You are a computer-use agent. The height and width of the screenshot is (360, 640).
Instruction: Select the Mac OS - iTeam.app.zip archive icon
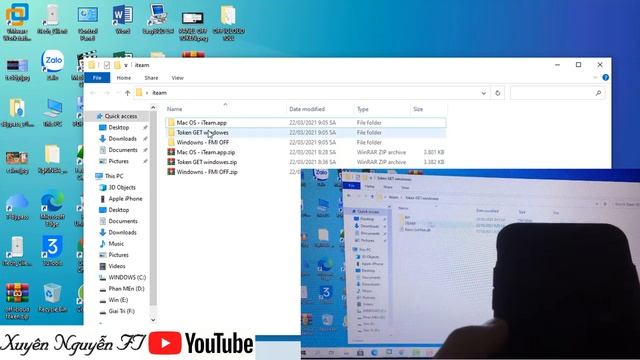point(171,152)
